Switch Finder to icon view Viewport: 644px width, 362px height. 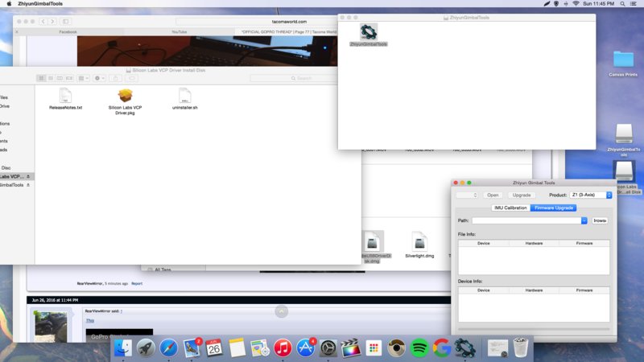[x=41, y=78]
